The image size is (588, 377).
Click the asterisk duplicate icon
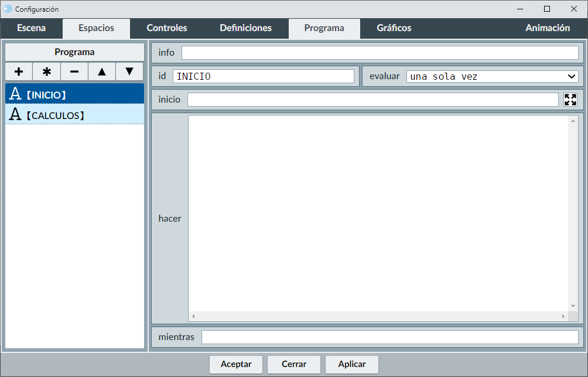(47, 72)
